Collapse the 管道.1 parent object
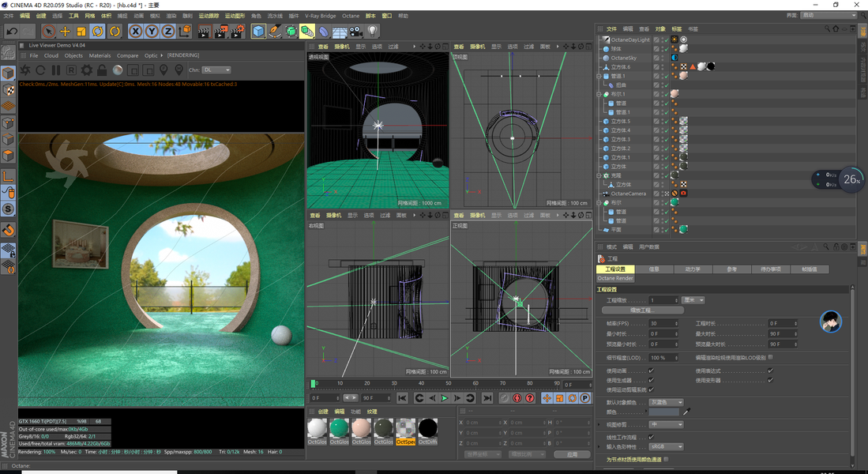Screen dimensions: 868x474 pyautogui.click(x=599, y=76)
